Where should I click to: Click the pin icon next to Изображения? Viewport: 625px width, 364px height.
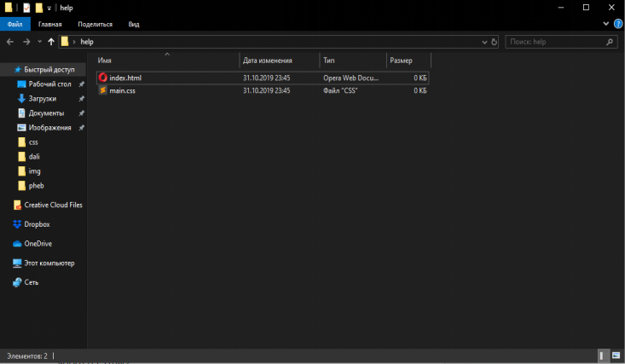coord(81,128)
